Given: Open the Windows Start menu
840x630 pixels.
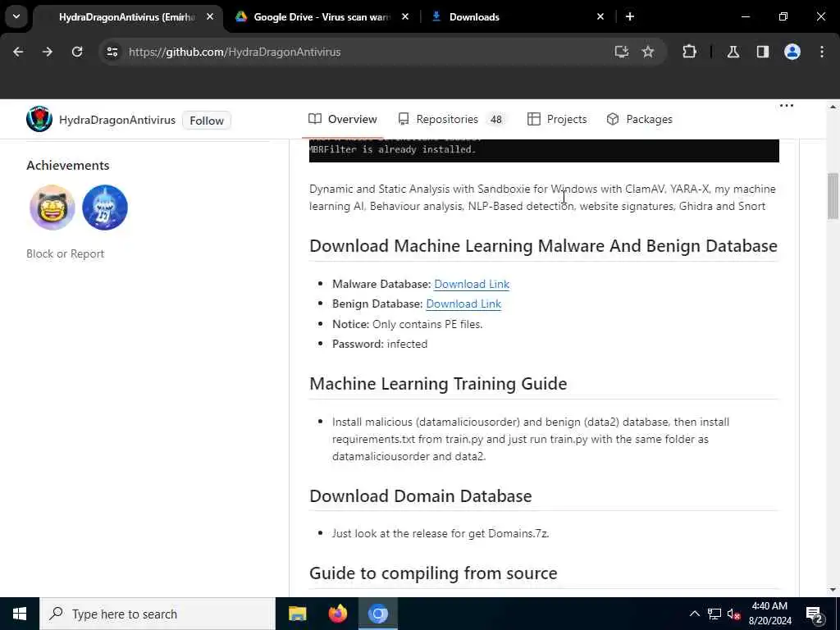Looking at the screenshot, I should point(20,614).
